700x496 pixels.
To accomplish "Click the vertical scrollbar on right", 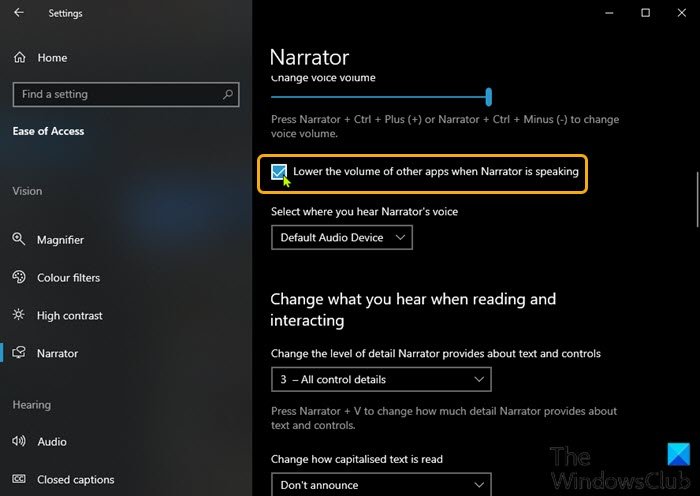I will tap(696, 199).
